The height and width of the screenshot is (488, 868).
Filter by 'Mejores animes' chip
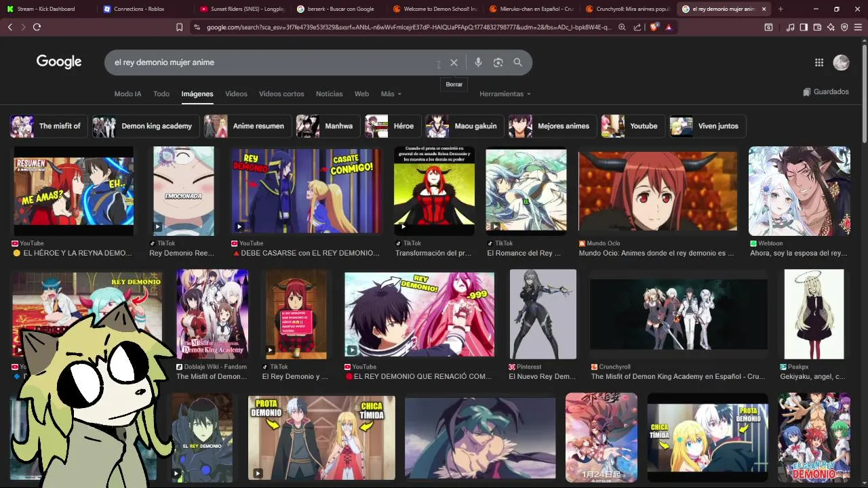553,126
